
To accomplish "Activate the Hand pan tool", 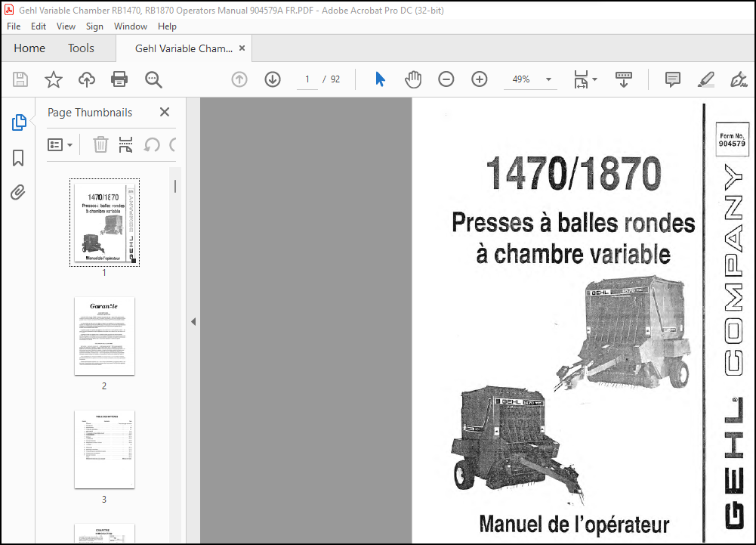I will coord(412,79).
